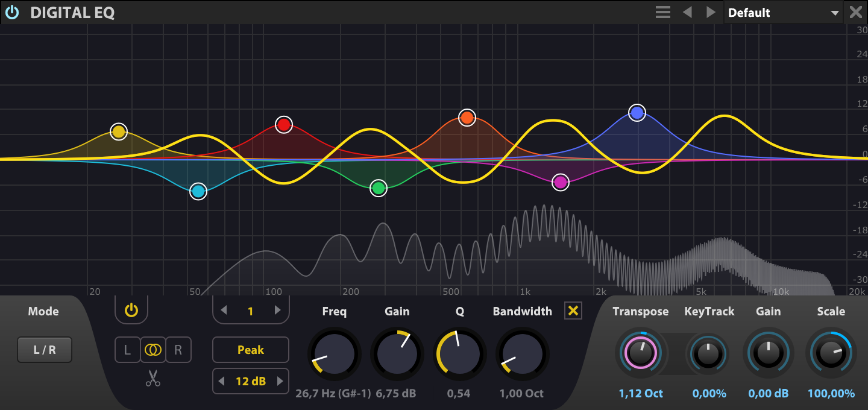Select the cyan EQ band node
The height and width of the screenshot is (410, 868).
(x=198, y=191)
